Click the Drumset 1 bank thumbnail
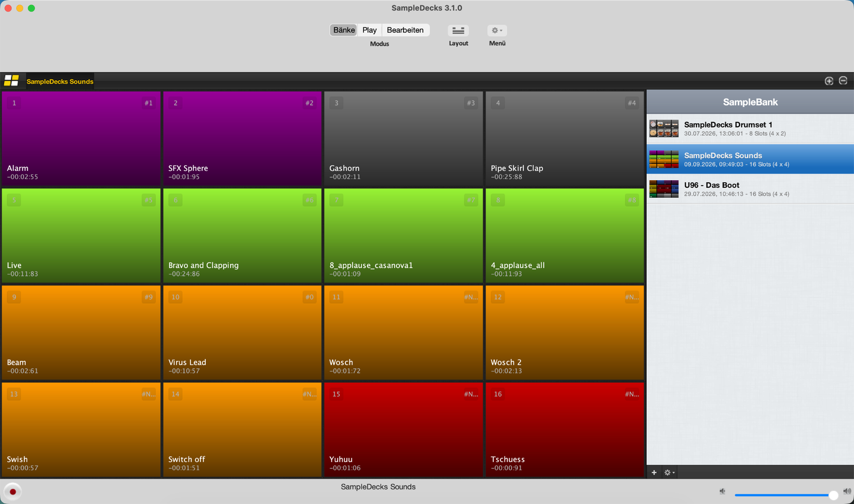Screen dimensions: 854x504 [664, 129]
